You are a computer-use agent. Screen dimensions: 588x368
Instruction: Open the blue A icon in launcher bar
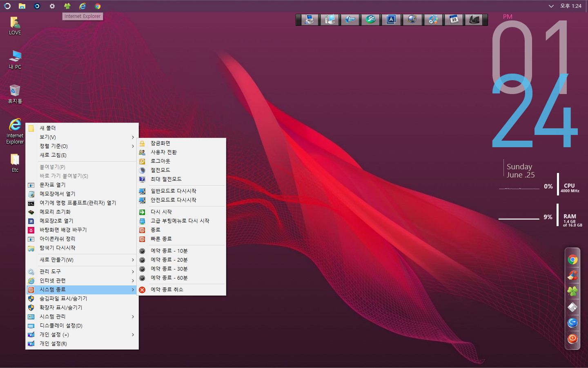click(x=391, y=20)
